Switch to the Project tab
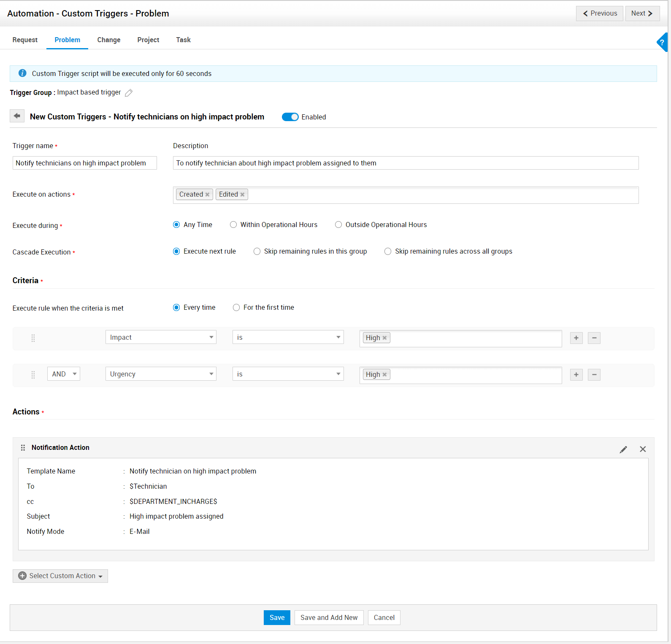The width and height of the screenshot is (671, 644). 148,40
